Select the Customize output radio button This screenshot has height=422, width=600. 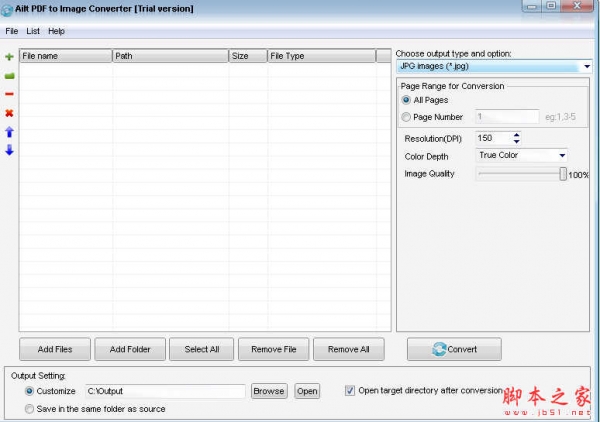(x=29, y=391)
